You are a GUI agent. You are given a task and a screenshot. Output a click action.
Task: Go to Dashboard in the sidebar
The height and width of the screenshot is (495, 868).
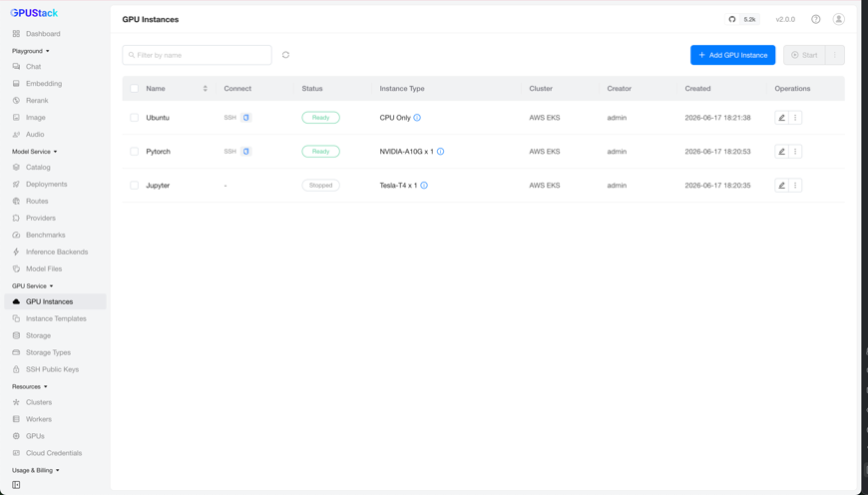coord(55,34)
